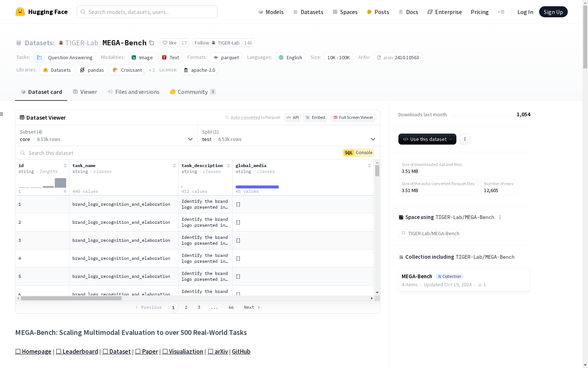Open the Visualiaztion link

[x=183, y=351]
